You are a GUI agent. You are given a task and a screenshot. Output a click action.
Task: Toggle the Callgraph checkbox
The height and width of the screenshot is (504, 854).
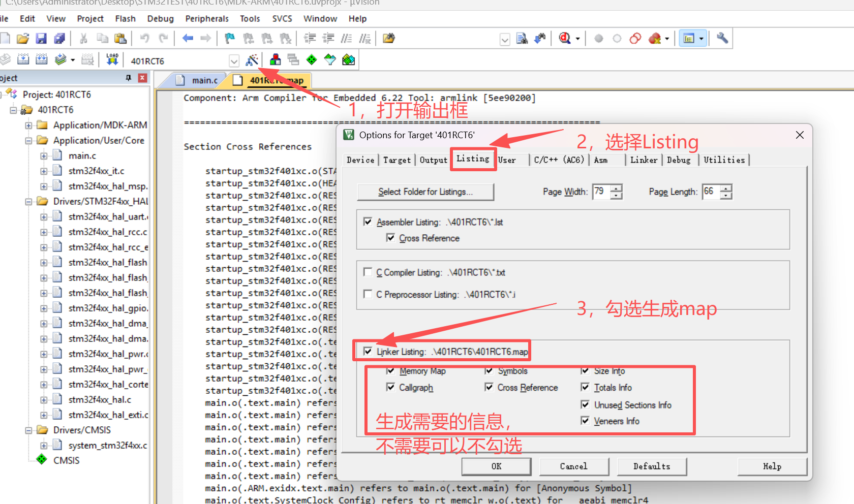(390, 387)
